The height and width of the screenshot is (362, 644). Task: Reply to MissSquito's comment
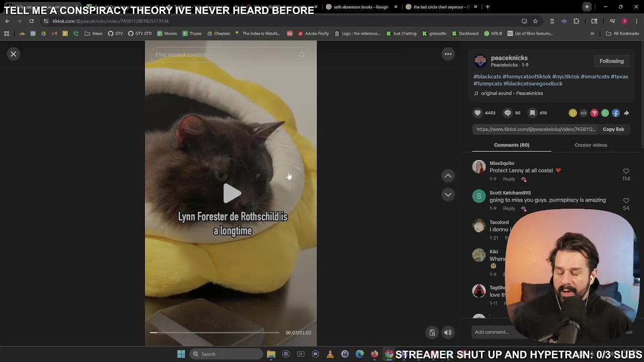[x=509, y=179]
